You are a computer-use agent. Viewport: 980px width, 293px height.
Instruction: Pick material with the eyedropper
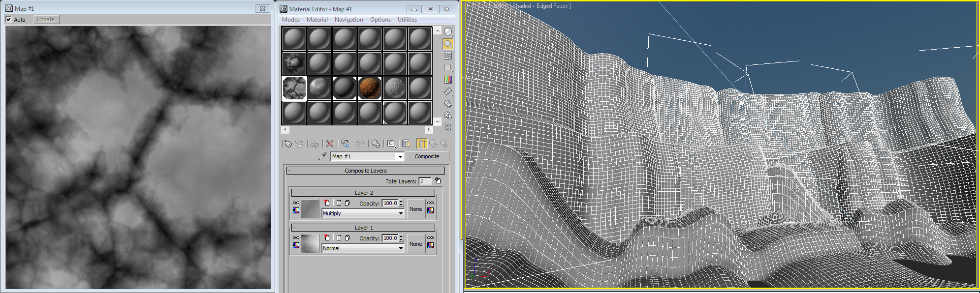322,156
